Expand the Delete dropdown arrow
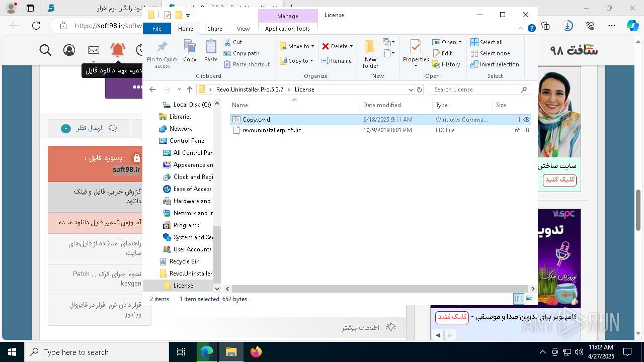Screen dimensions: 644x362 pyautogui.click(x=351, y=46)
